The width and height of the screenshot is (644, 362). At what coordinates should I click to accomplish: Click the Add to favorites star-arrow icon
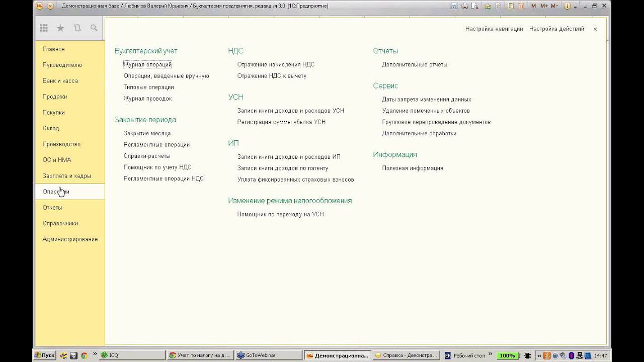tap(488, 6)
